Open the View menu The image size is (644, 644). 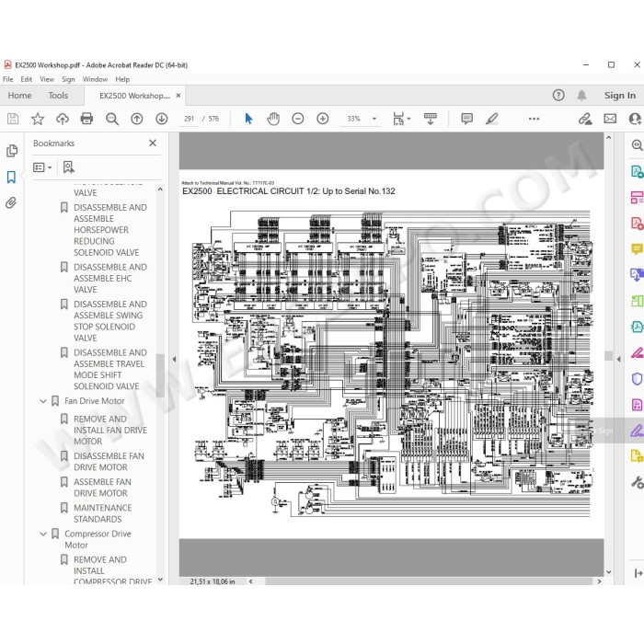pos(47,79)
